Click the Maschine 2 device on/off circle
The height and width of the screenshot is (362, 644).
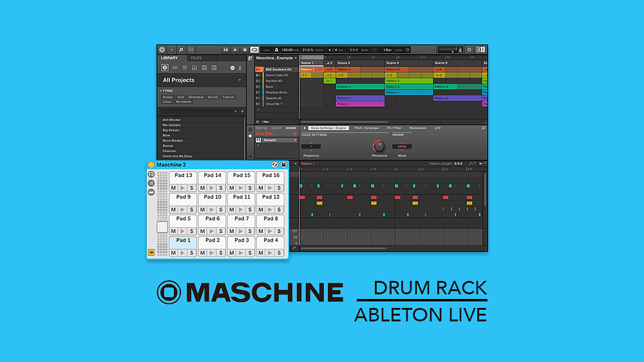(151, 165)
